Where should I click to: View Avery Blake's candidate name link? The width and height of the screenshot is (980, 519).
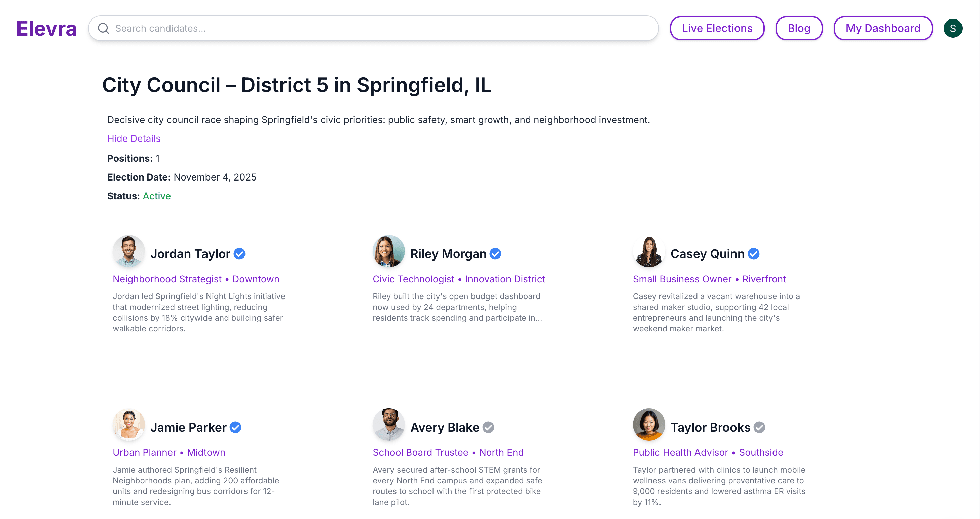pyautogui.click(x=444, y=427)
